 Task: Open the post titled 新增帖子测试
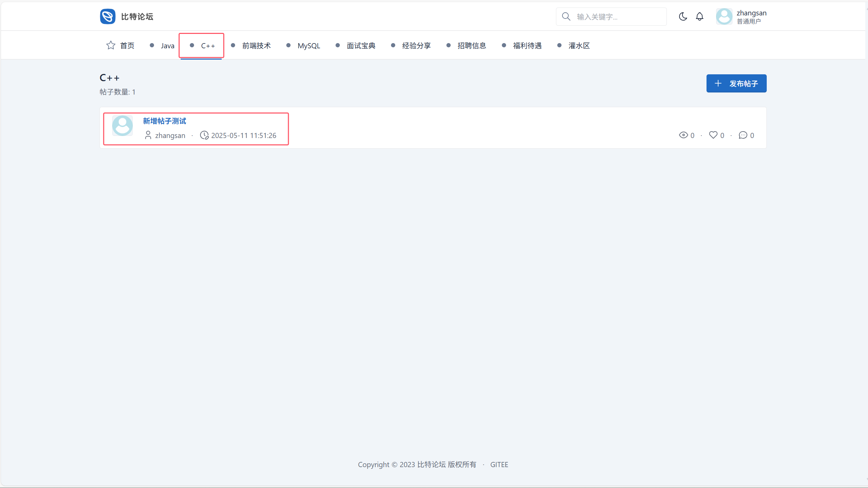coord(164,121)
